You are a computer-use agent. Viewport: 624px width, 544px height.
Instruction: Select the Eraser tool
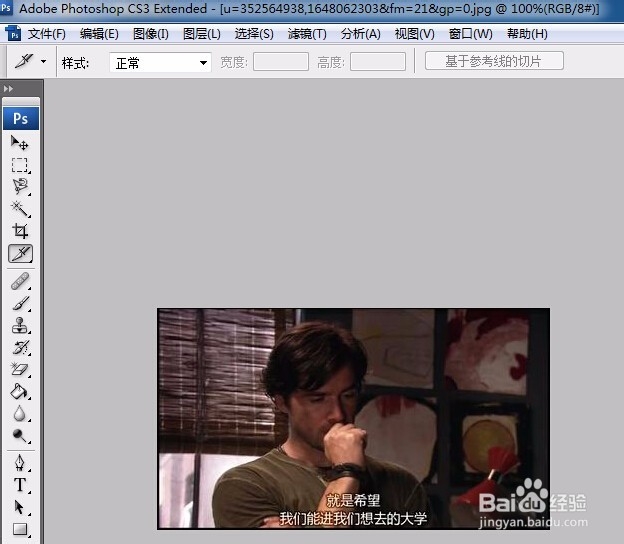20,370
